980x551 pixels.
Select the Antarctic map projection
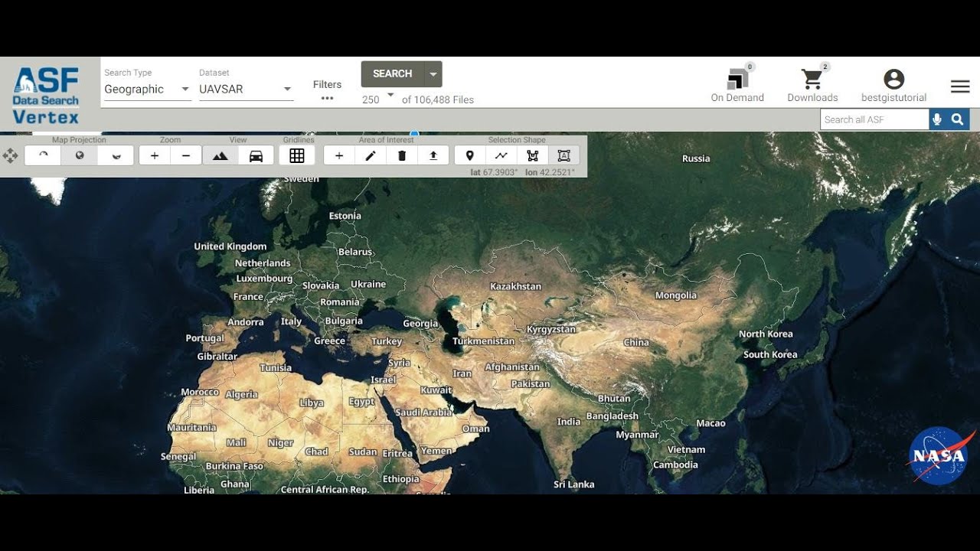(116, 155)
